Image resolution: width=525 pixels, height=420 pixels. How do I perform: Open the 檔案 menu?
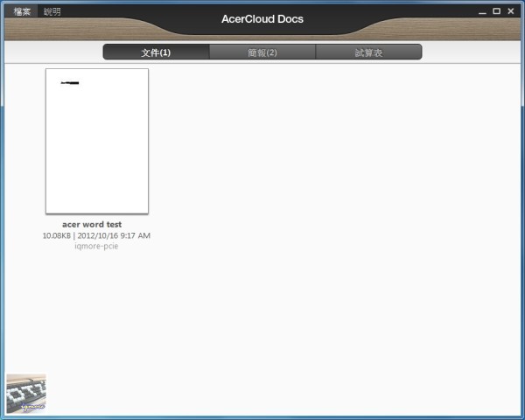[x=22, y=12]
